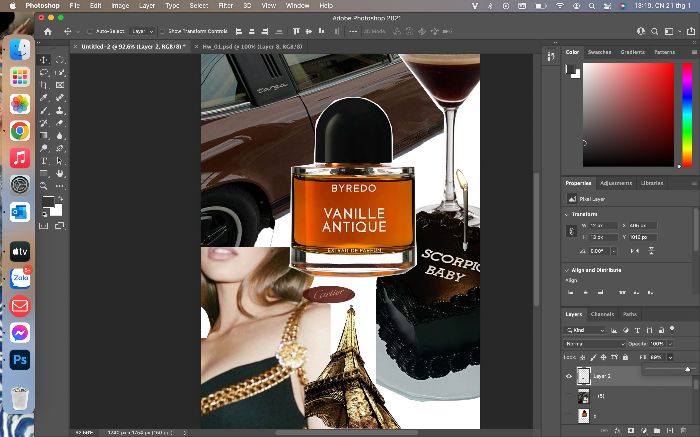
Task: Enable Show Transform Controls checkbox
Action: pos(162,32)
